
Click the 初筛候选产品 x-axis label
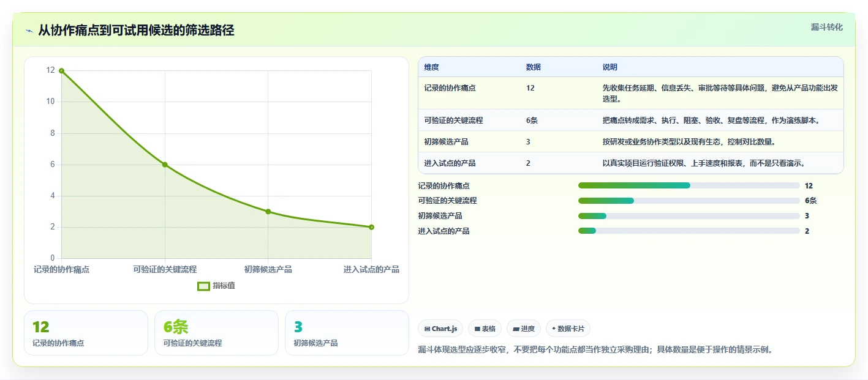268,269
